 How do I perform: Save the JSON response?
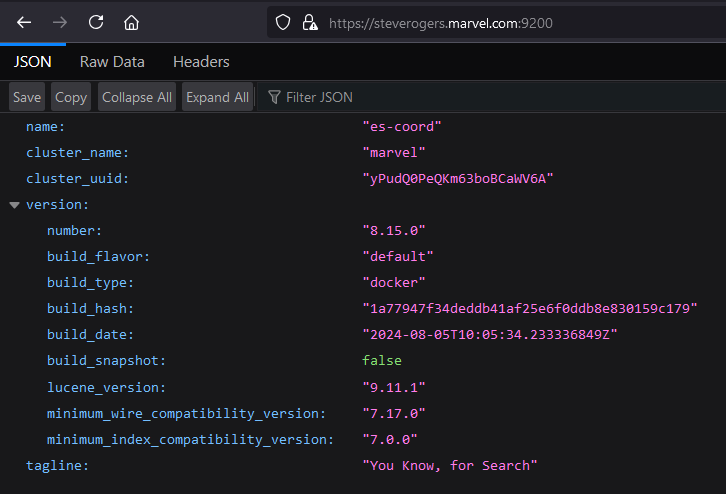(x=27, y=97)
